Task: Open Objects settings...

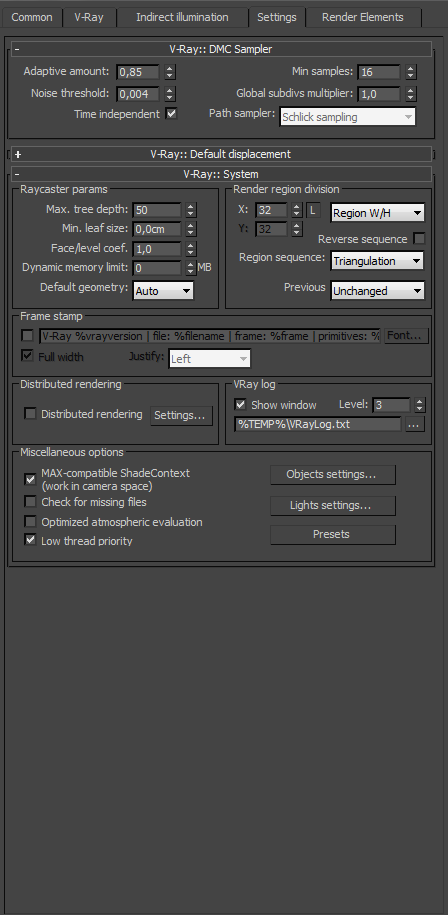Action: tap(332, 474)
